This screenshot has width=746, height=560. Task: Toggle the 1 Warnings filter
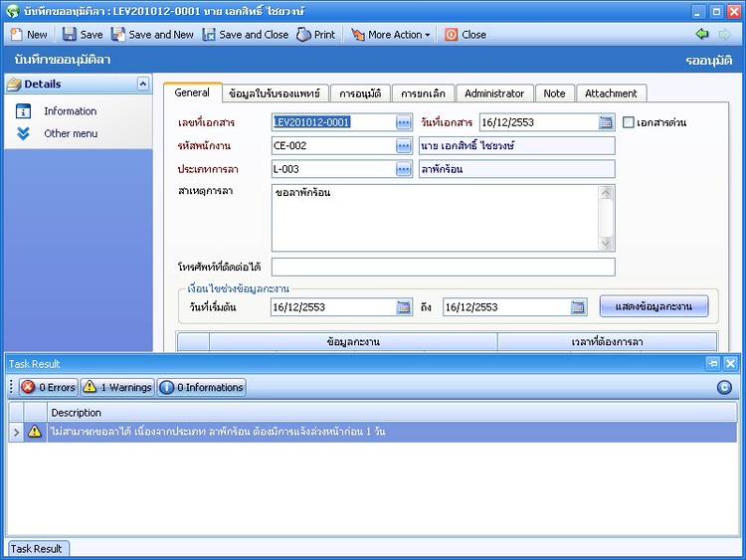click(117, 387)
